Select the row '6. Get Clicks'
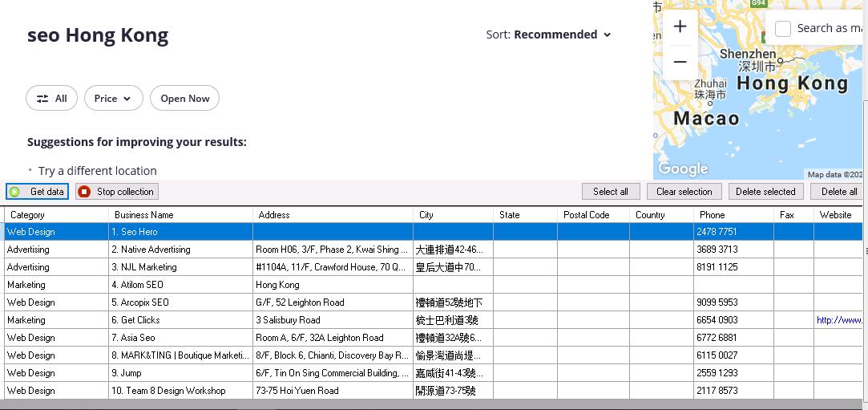 [x=434, y=320]
